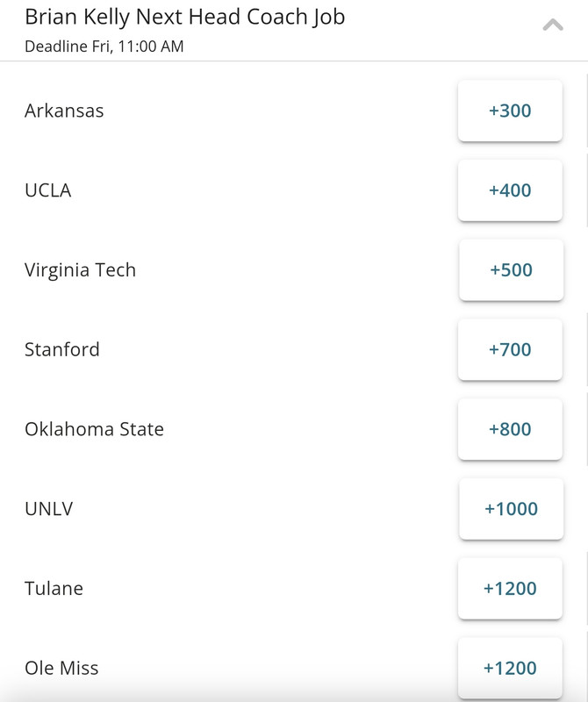Bet on Ole Miss at +1200
The image size is (588, 702).
[510, 669]
